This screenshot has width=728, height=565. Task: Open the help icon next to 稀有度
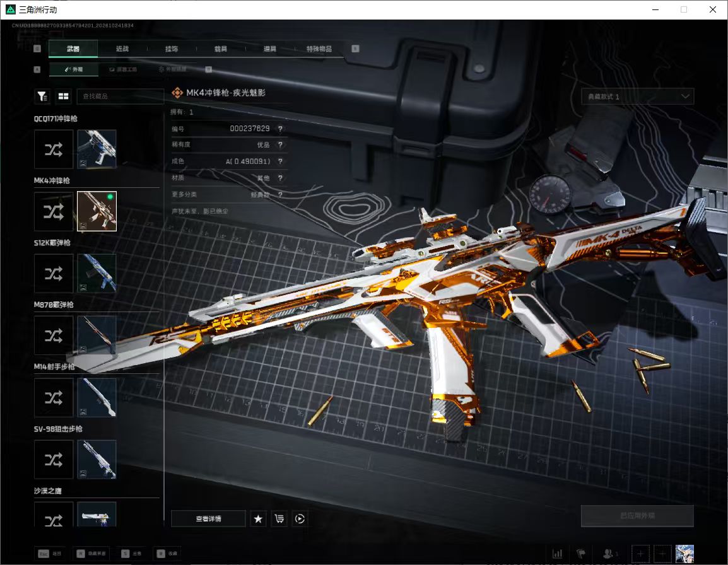pyautogui.click(x=280, y=145)
